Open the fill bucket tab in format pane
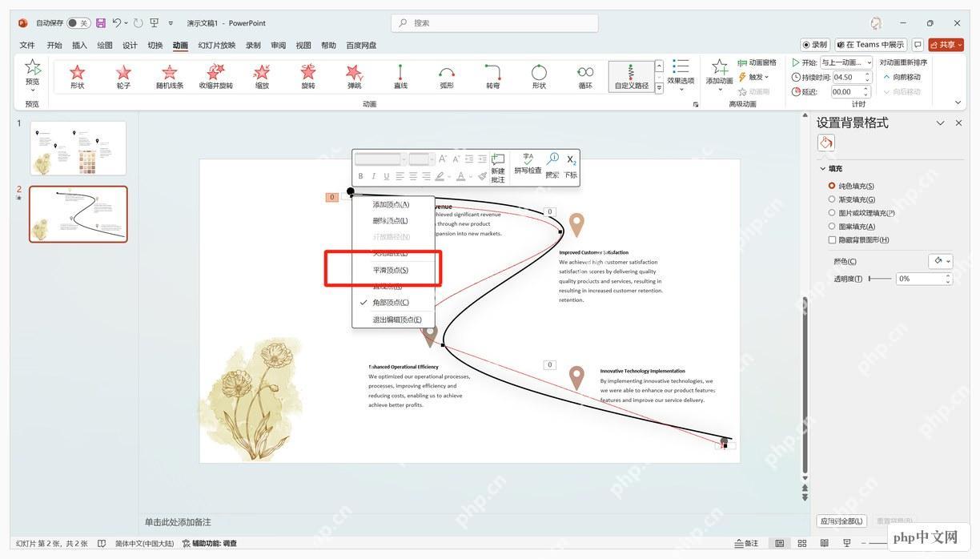The image size is (980, 559). pyautogui.click(x=826, y=143)
